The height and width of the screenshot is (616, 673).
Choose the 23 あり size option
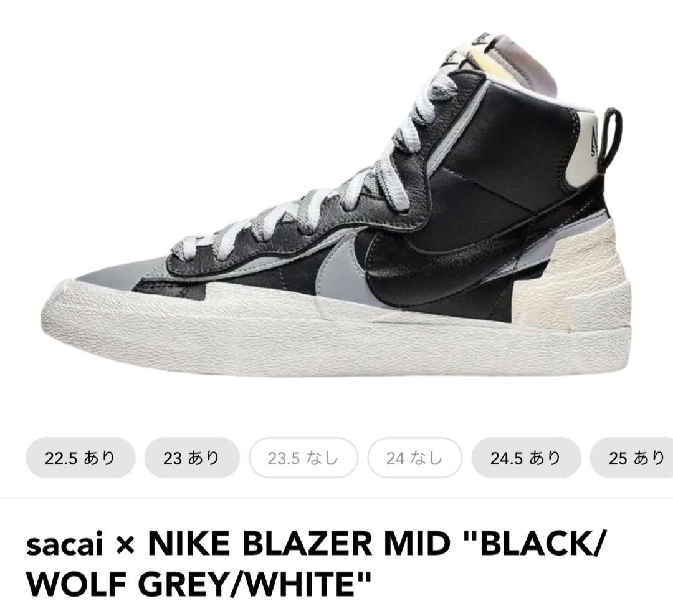click(192, 458)
